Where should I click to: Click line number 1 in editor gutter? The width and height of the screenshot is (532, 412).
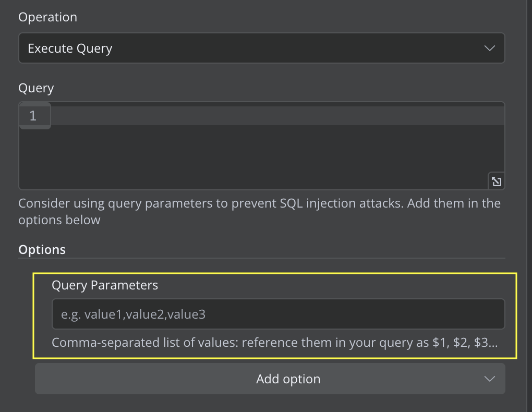coord(33,116)
